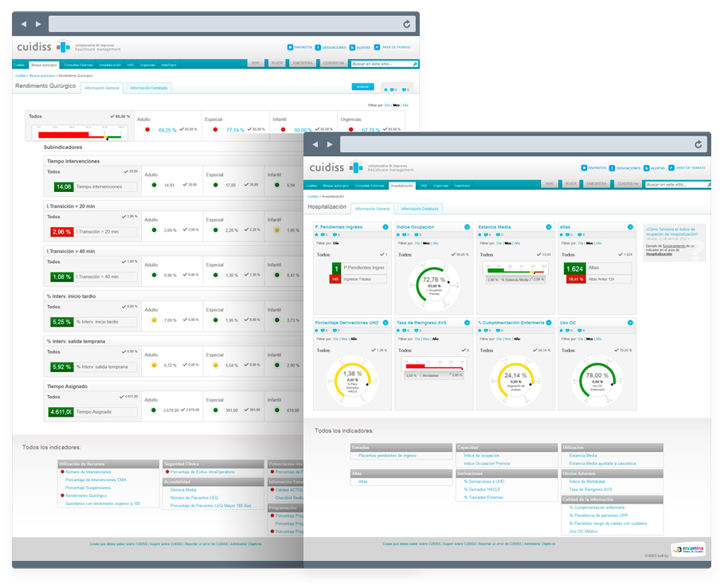Image resolution: width=728 pixels, height=584 pixels.
Task: Favorite star on Índice Ocupación card
Action: 398,234
